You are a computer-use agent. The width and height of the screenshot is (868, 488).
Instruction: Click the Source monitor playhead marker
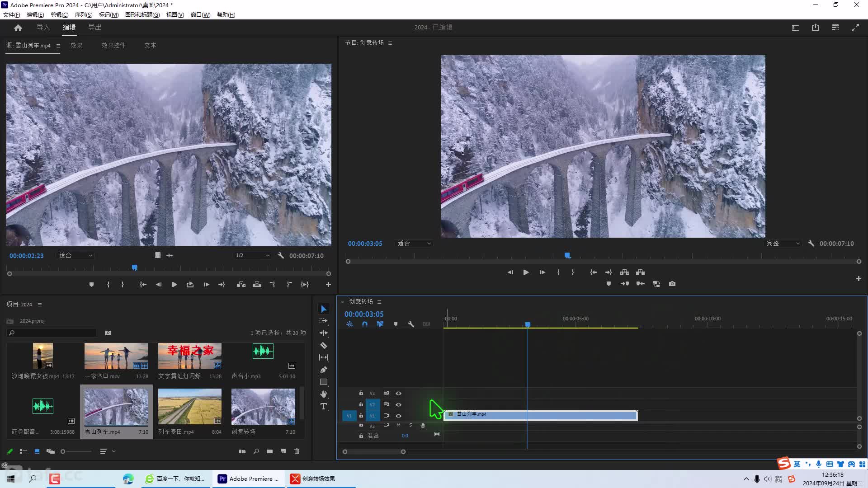tap(134, 267)
